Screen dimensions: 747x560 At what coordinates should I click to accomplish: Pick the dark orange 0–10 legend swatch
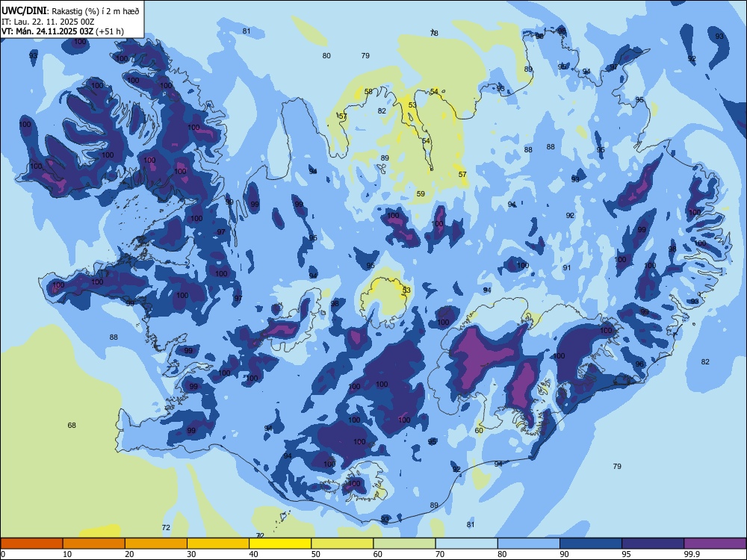pyautogui.click(x=31, y=544)
